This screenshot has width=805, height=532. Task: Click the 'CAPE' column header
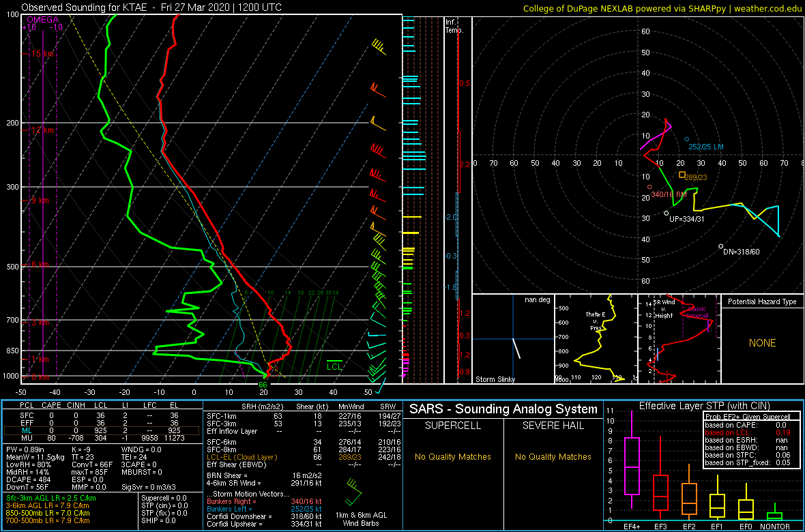point(51,406)
